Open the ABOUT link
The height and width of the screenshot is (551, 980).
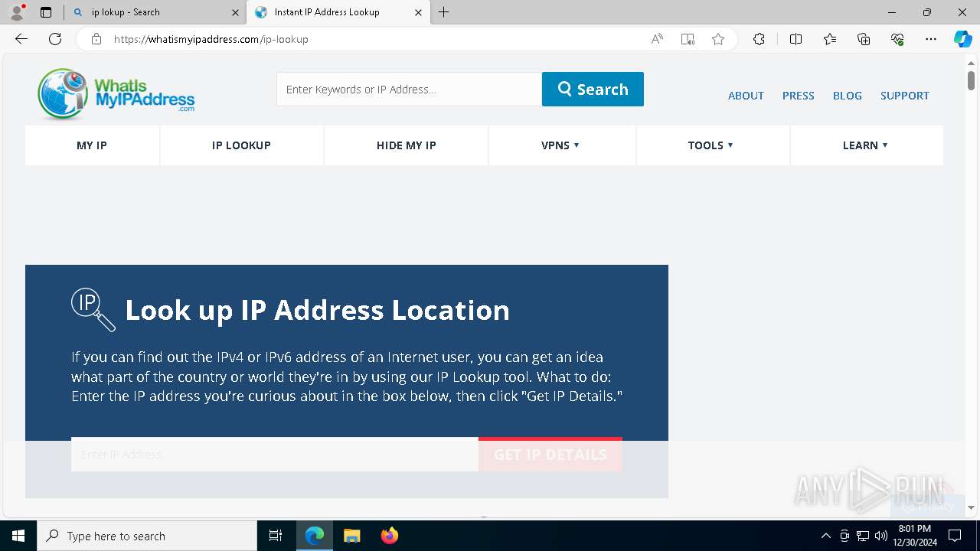pyautogui.click(x=746, y=96)
